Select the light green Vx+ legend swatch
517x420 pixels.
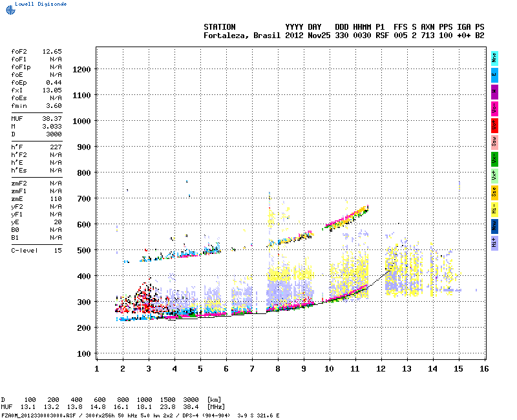tap(494, 176)
